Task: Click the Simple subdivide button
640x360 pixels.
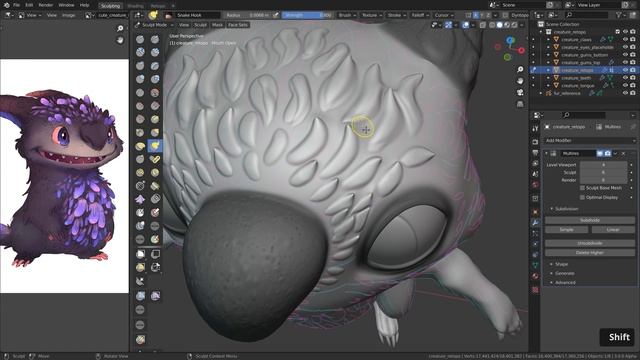Action: point(567,229)
